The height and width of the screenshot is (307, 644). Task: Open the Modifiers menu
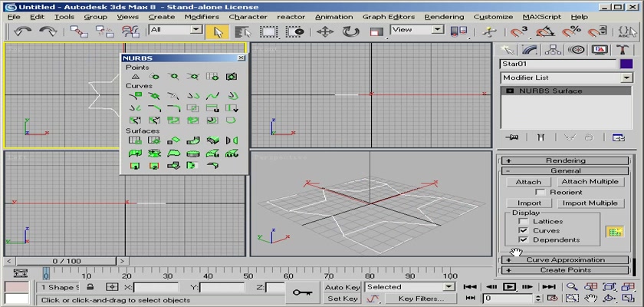tap(202, 17)
